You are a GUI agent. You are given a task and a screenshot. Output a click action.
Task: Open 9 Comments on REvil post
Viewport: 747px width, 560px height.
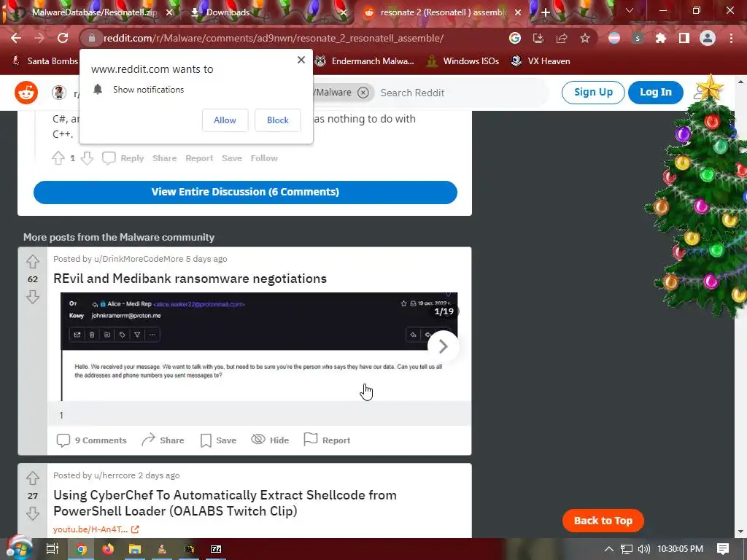pyautogui.click(x=91, y=440)
